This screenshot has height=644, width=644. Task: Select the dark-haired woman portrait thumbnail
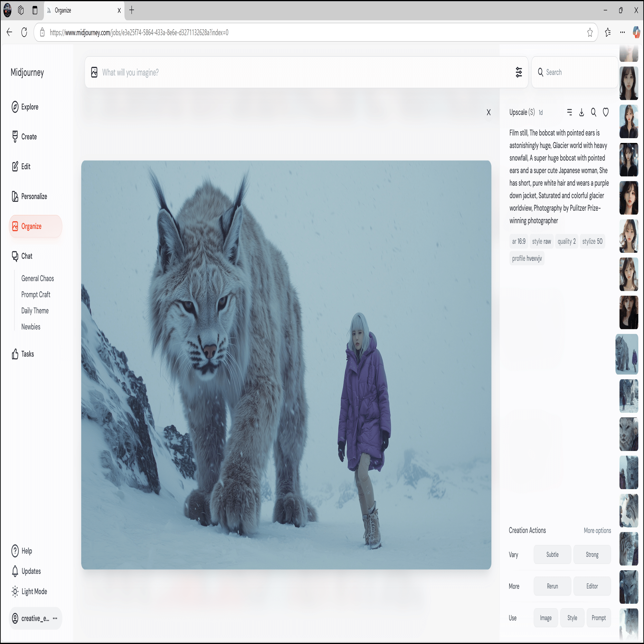628,83
